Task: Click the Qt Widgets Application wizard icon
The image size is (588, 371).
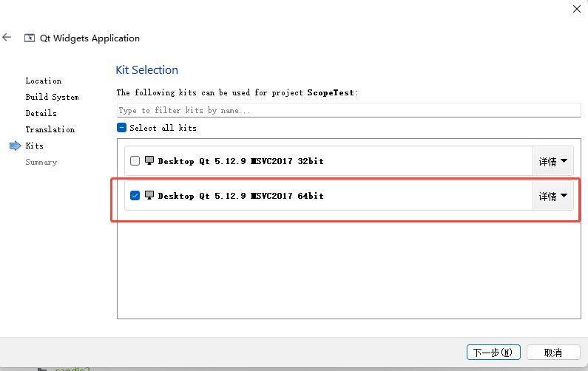Action: [x=30, y=38]
